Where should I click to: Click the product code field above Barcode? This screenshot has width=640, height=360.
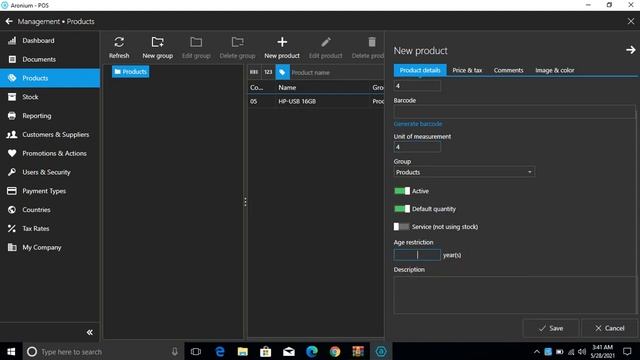417,86
